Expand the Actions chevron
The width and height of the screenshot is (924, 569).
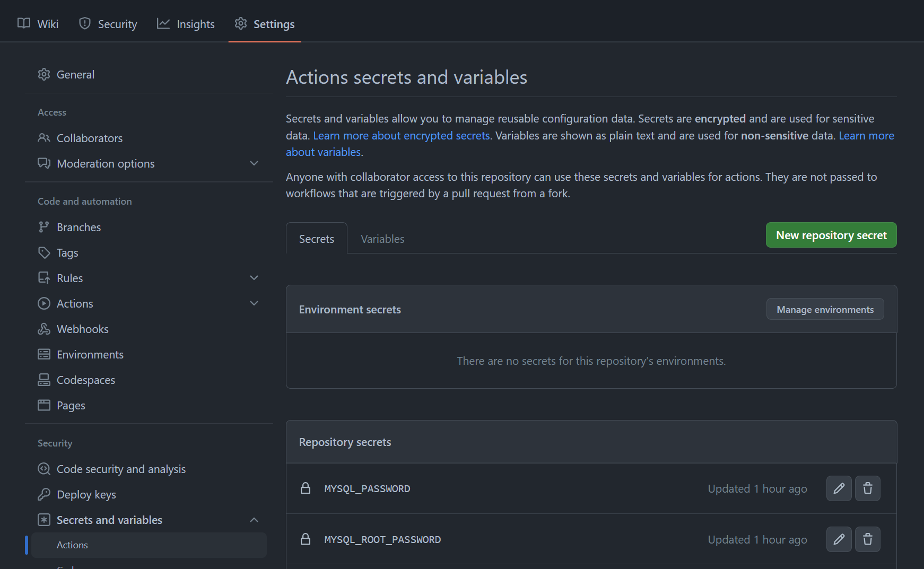pyautogui.click(x=254, y=303)
